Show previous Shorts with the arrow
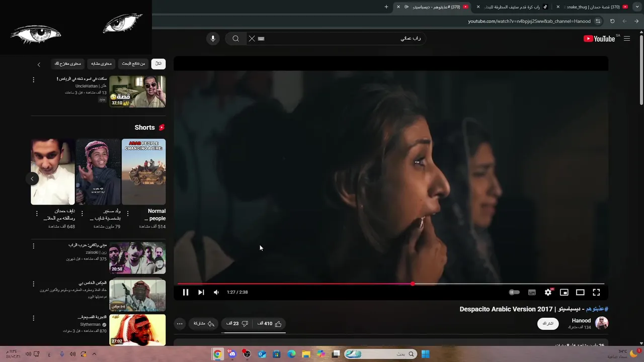 click(x=32, y=178)
